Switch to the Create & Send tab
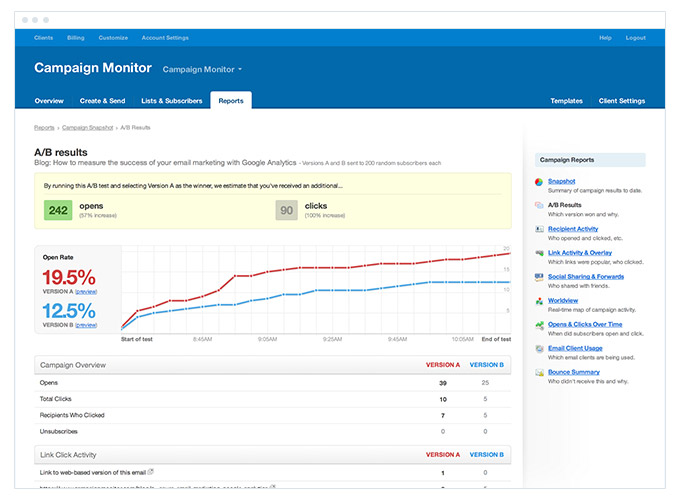The height and width of the screenshot is (500, 679). (102, 101)
